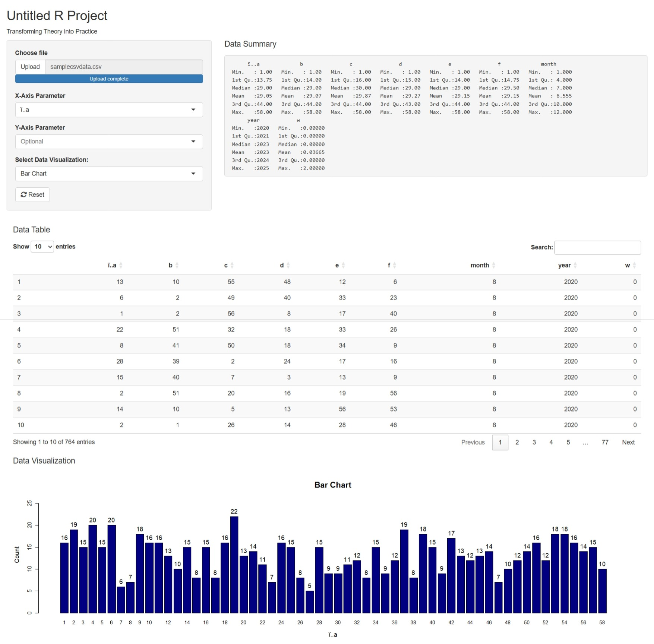The image size is (654, 644).
Task: Click row 5 column e value 34
Action: [342, 345]
